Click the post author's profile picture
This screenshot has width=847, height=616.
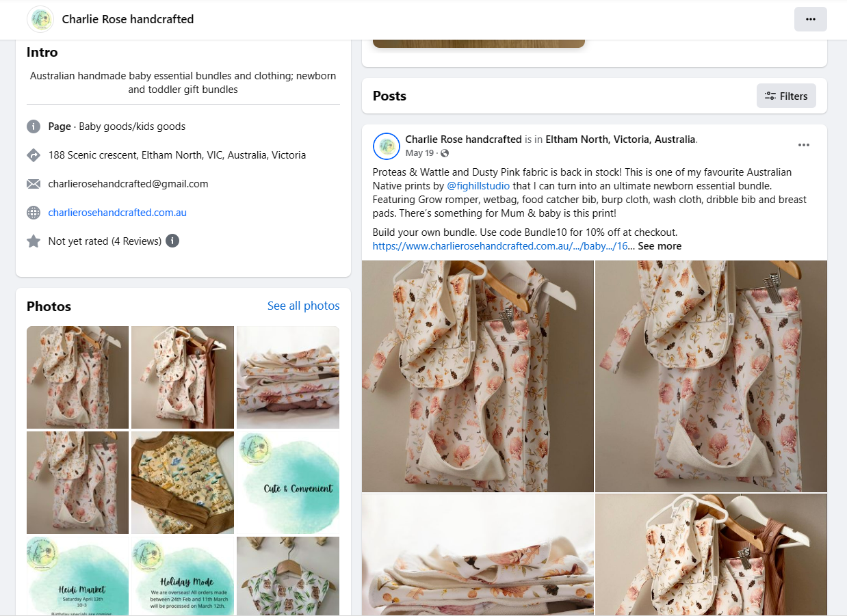click(x=387, y=146)
